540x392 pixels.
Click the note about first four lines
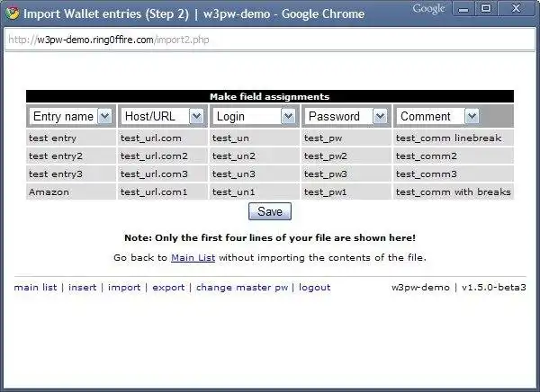[270, 238]
